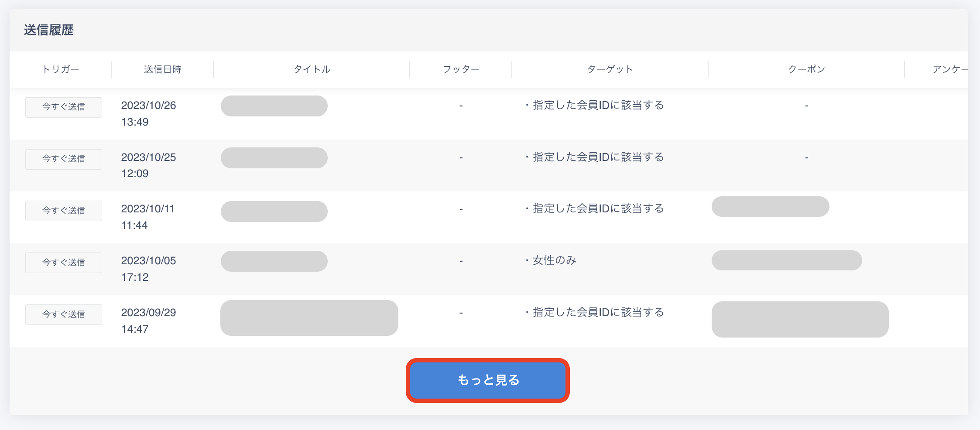Click the 女性のみ target text
Viewport: 980px width, 430px height.
[555, 261]
